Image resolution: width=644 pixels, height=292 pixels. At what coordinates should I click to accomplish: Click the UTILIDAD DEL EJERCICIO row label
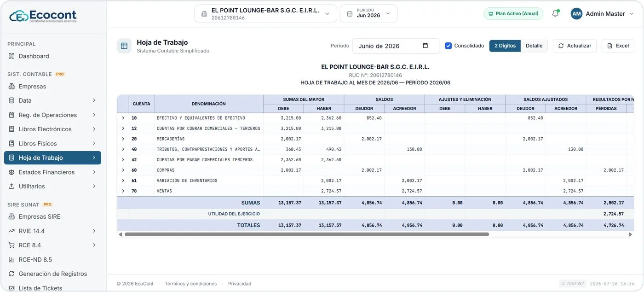click(234, 214)
